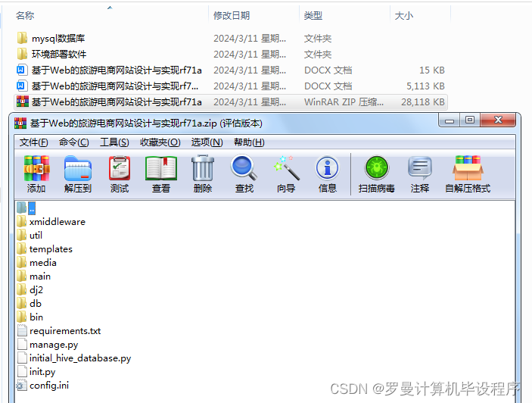Sort Explorer list by 类型 column
Image resolution: width=532 pixels, height=403 pixels.
click(313, 16)
